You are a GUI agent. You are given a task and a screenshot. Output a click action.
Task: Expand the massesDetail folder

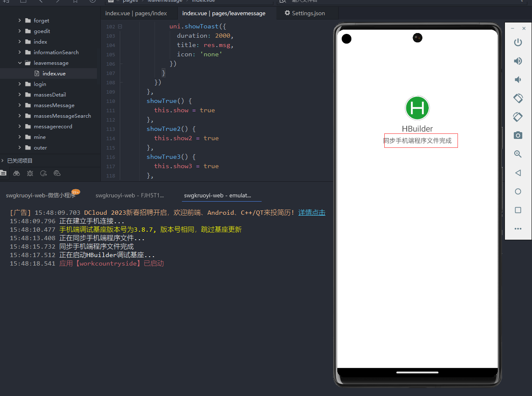pos(20,95)
